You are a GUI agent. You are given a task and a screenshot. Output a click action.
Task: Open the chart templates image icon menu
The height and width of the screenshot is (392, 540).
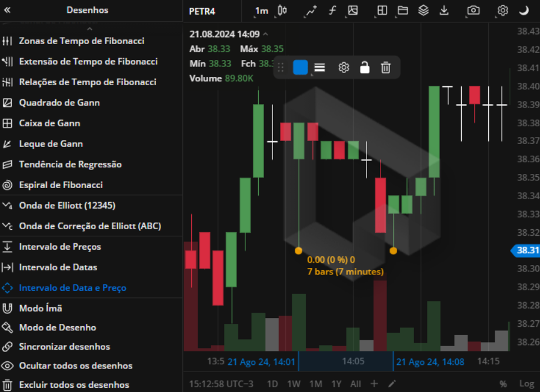pyautogui.click(x=353, y=11)
